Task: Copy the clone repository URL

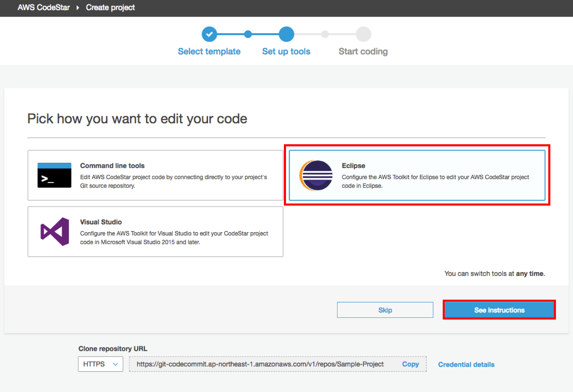Action: tap(410, 364)
